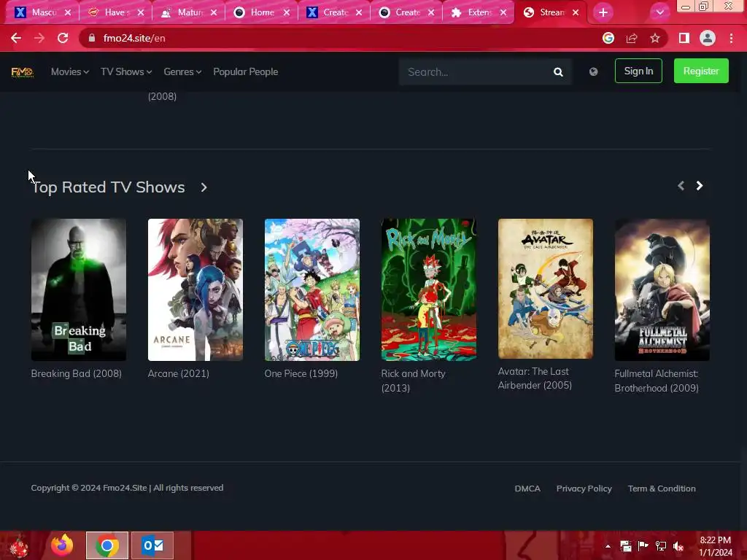
Task: Reload the page
Action: pyautogui.click(x=63, y=38)
